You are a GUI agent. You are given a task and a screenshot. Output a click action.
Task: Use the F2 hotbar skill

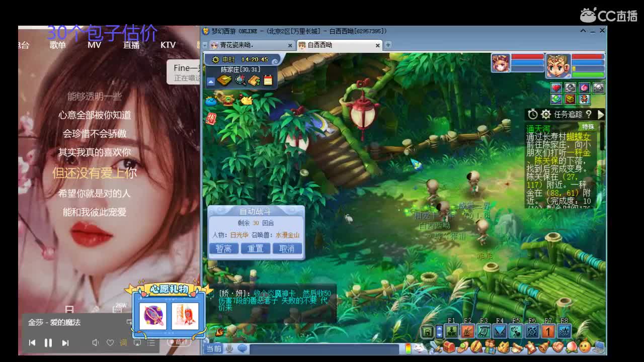[x=467, y=331]
